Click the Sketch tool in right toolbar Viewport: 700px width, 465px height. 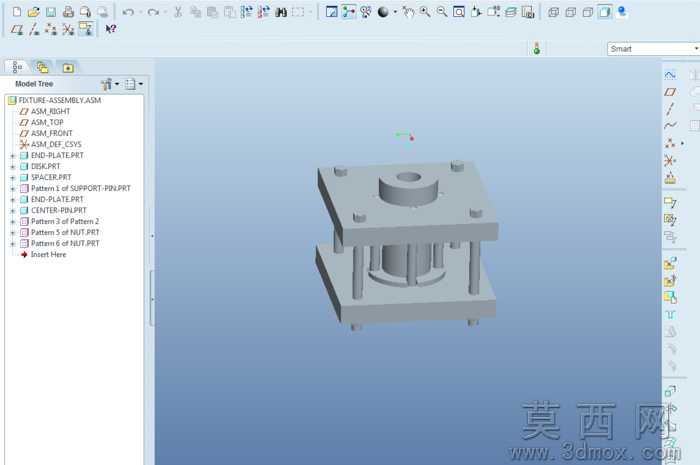click(670, 75)
